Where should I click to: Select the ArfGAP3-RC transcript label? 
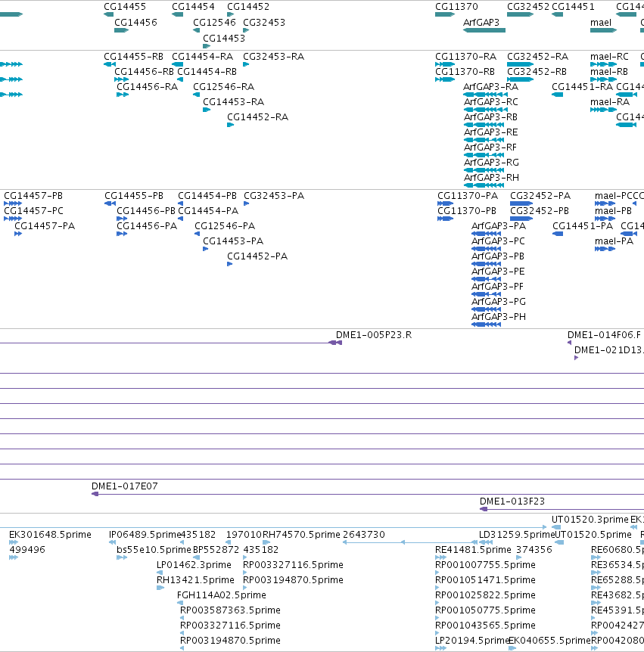click(491, 102)
